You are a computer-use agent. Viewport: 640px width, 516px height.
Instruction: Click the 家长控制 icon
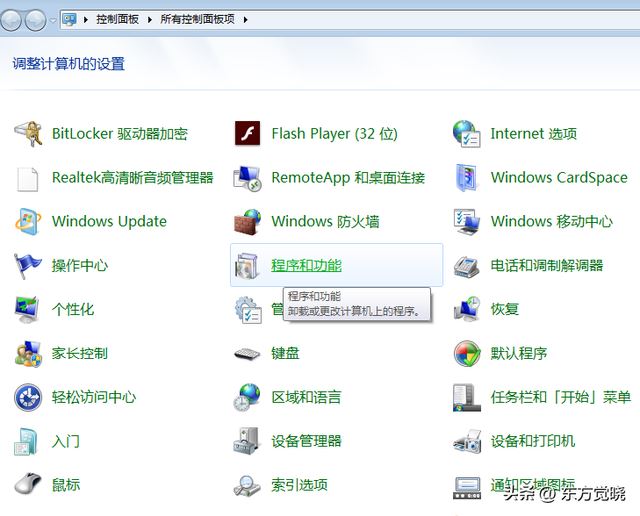click(28, 353)
